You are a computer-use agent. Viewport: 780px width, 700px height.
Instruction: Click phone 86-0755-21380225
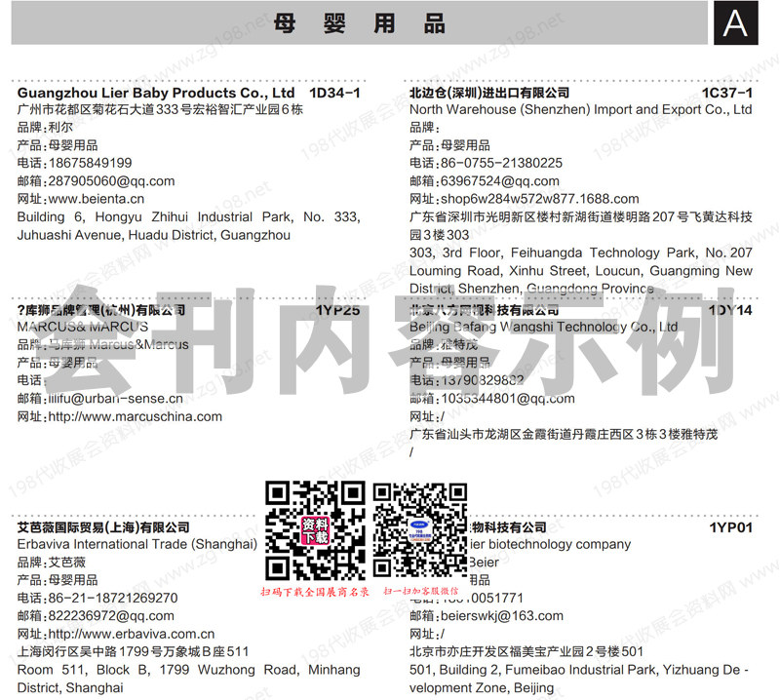pyautogui.click(x=501, y=163)
